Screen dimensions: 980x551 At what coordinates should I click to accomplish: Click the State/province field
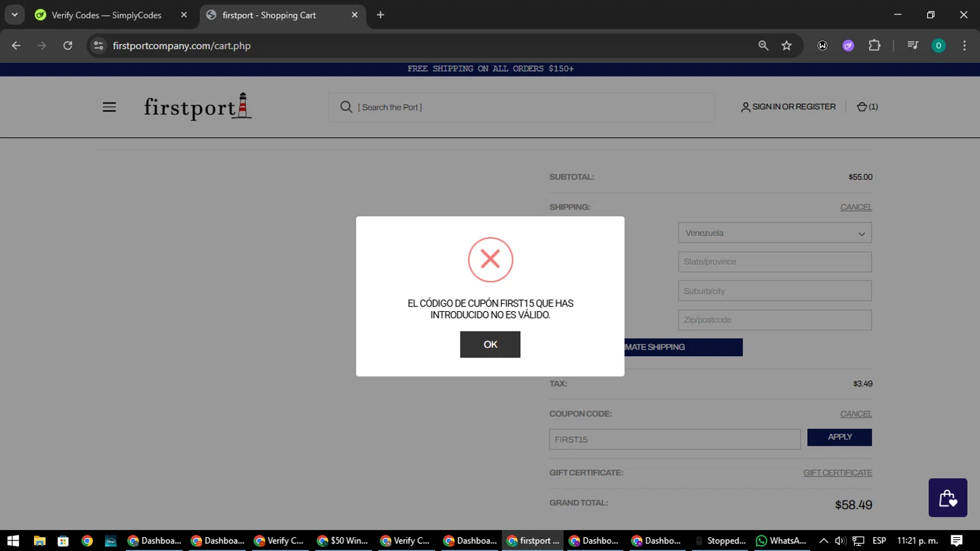coord(775,262)
